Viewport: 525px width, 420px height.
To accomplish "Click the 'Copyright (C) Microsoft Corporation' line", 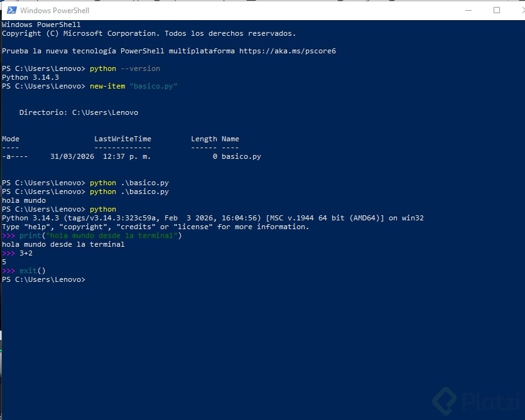I will coord(149,33).
